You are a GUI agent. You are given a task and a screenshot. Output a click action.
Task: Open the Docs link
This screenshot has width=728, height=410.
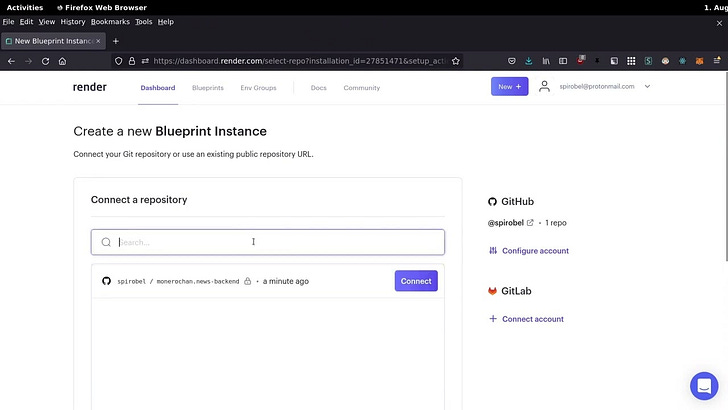318,88
